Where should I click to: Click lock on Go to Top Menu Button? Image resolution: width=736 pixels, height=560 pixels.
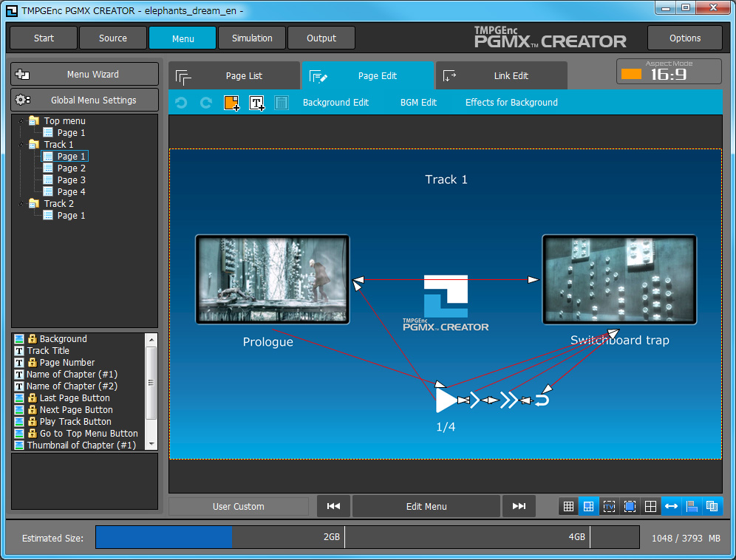pyautogui.click(x=32, y=433)
